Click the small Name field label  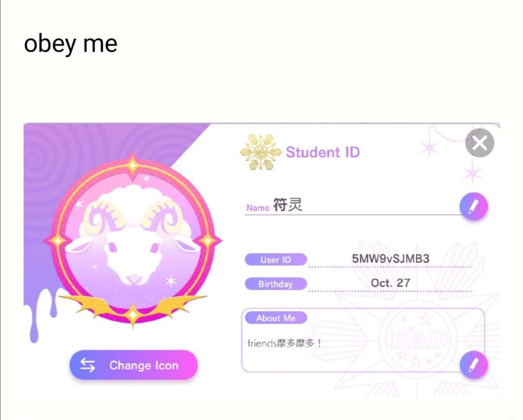(258, 208)
